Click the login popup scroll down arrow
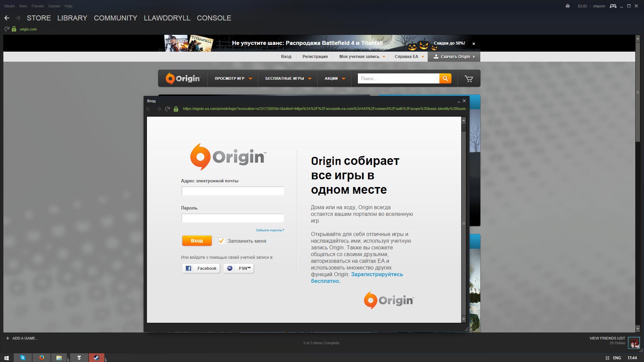The width and height of the screenshot is (644, 362). 464,319
